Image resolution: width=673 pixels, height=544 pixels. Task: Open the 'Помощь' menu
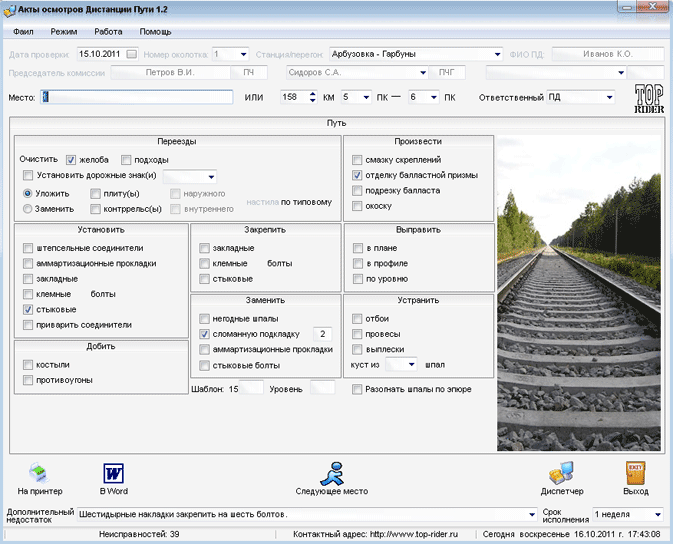coord(155,32)
